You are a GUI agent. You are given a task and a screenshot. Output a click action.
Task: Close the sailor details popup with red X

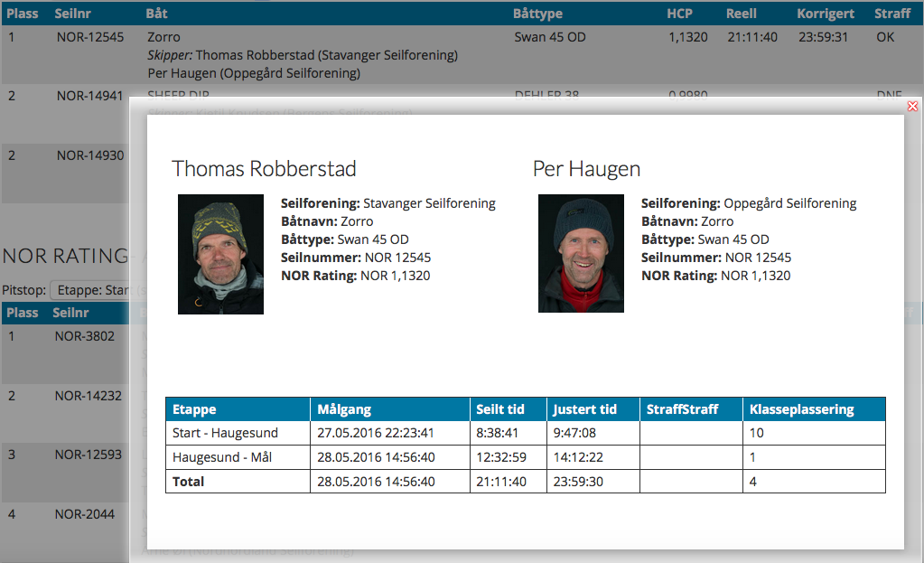click(x=912, y=106)
